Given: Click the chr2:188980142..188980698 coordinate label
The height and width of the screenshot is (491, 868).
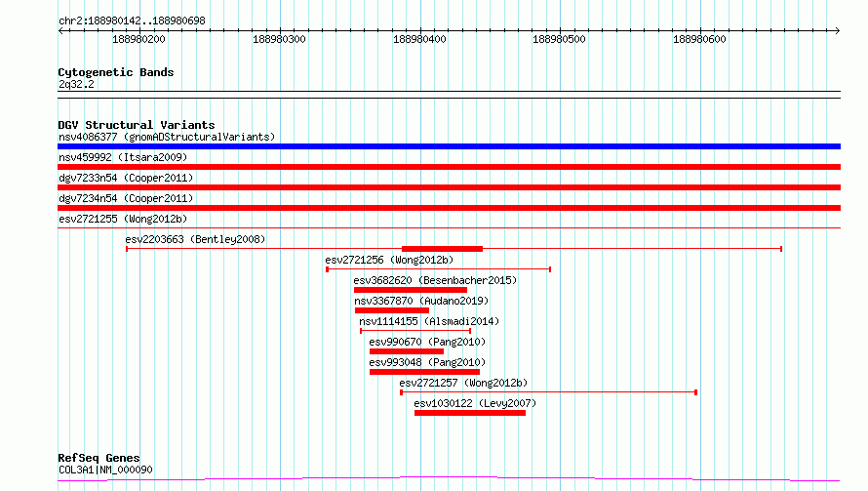Looking at the screenshot, I should point(132,20).
